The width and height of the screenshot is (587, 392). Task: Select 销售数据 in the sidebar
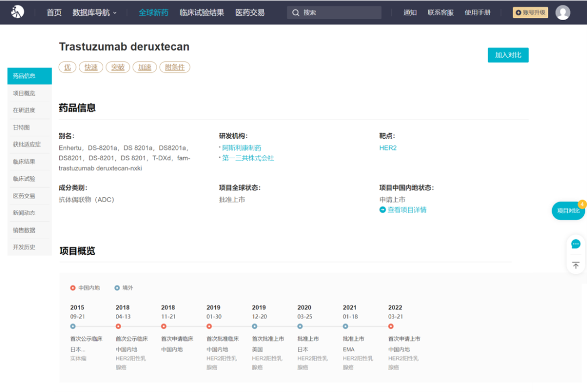pyautogui.click(x=29, y=230)
